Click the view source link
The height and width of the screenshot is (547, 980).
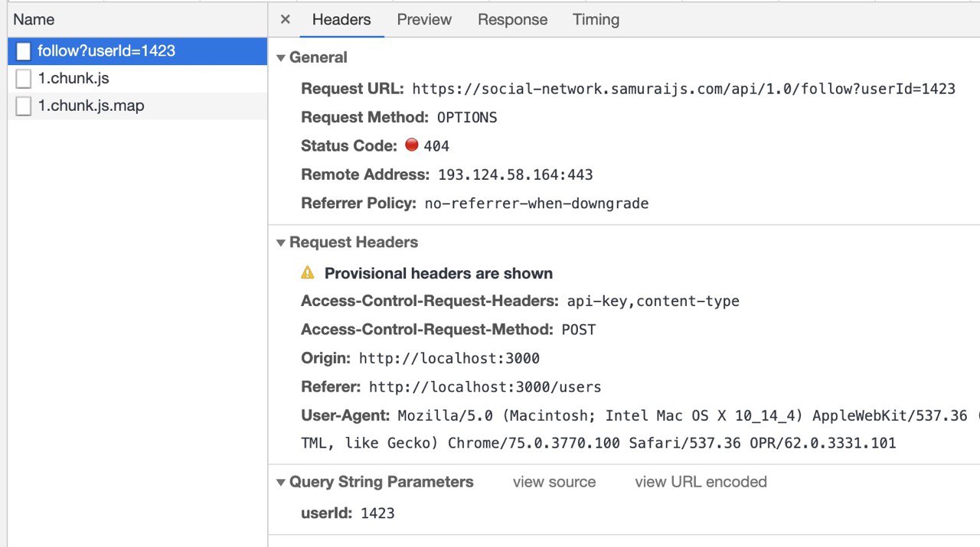(554, 482)
